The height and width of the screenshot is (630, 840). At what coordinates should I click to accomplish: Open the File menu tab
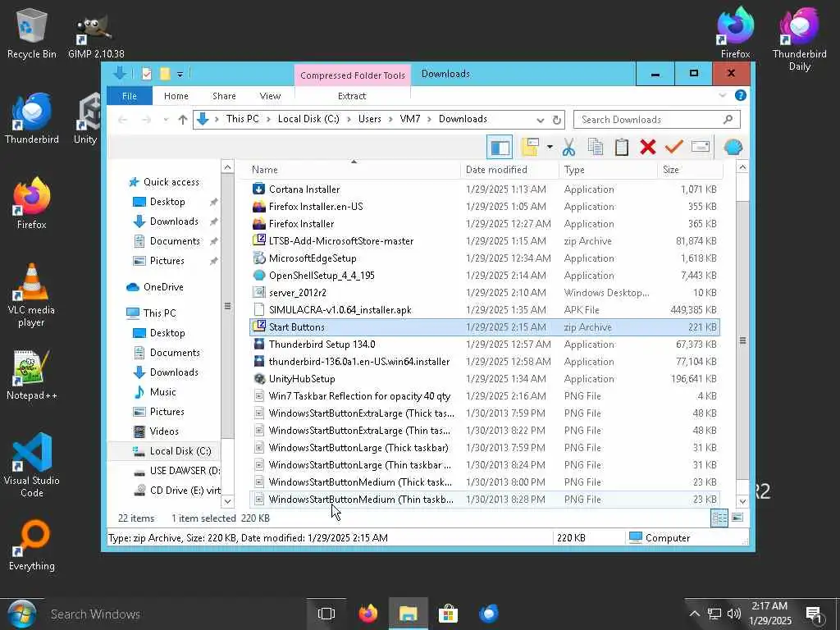tap(129, 96)
